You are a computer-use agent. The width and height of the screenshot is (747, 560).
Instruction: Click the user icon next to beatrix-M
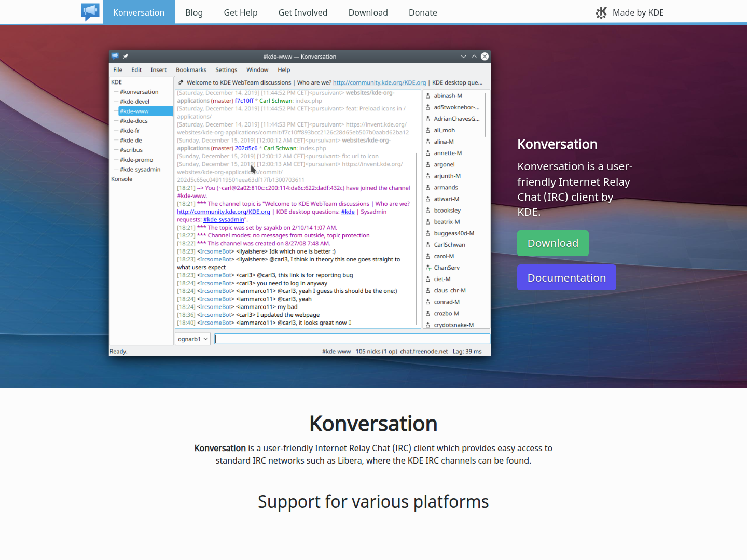(x=428, y=222)
